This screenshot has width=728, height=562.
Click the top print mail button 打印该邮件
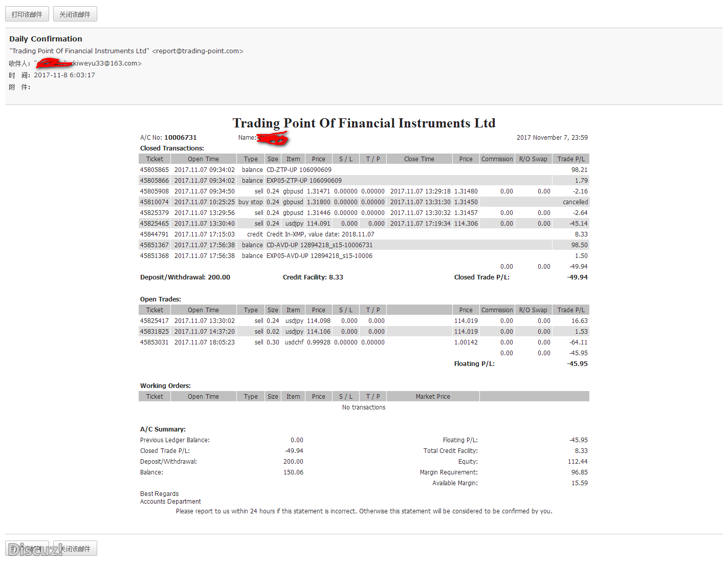click(27, 14)
